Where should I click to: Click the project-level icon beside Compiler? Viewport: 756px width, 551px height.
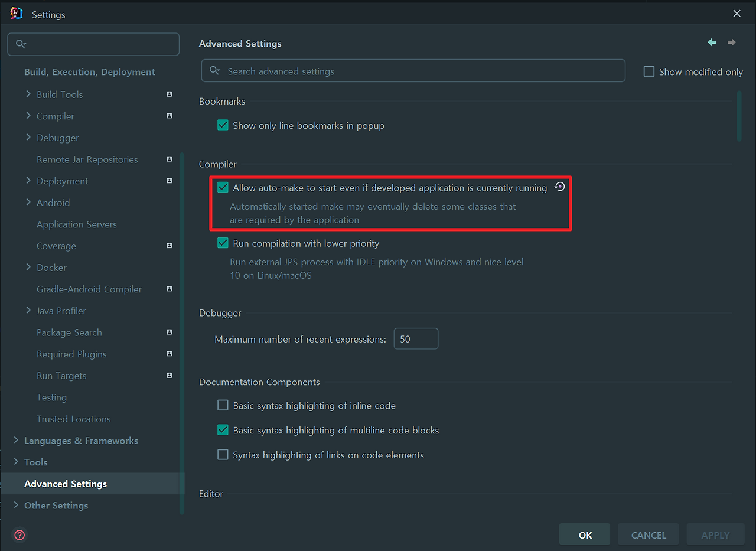[170, 116]
